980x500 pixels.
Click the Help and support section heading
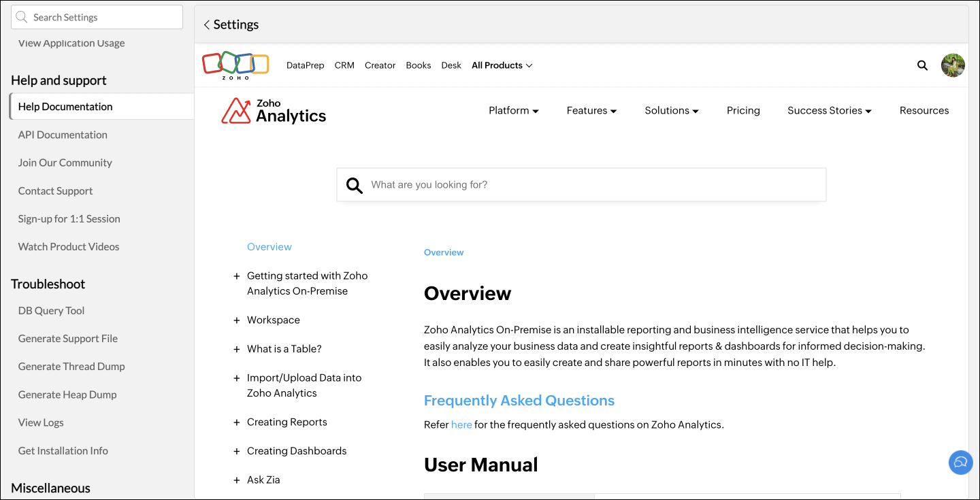coord(59,80)
